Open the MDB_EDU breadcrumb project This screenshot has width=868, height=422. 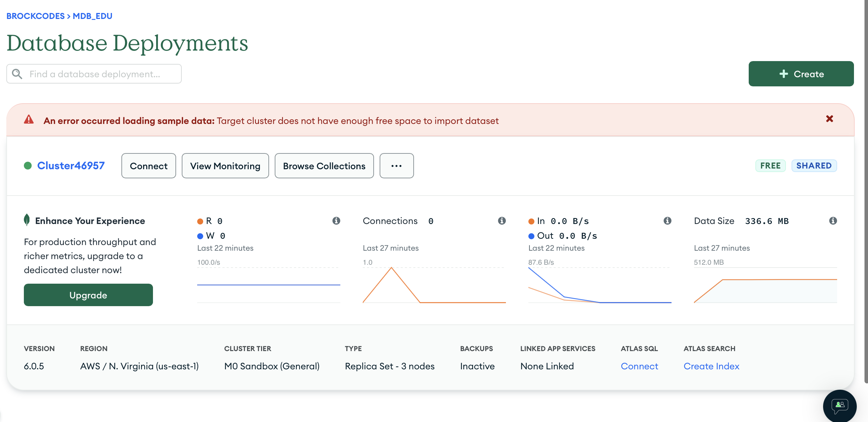point(93,16)
